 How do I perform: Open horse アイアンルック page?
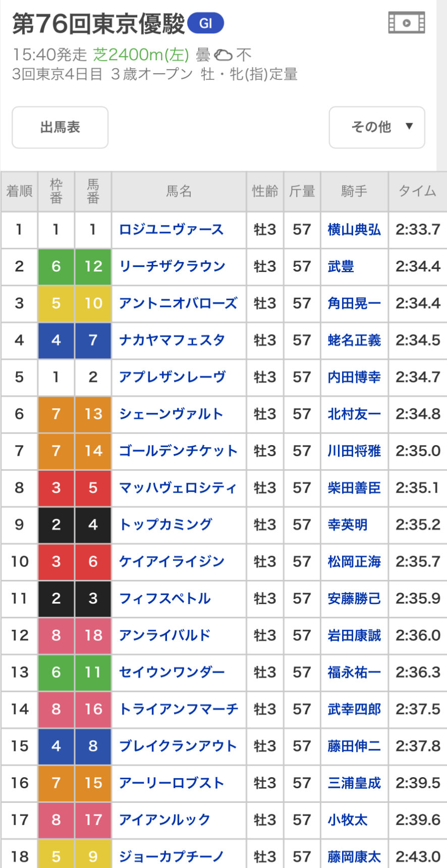[164, 820]
